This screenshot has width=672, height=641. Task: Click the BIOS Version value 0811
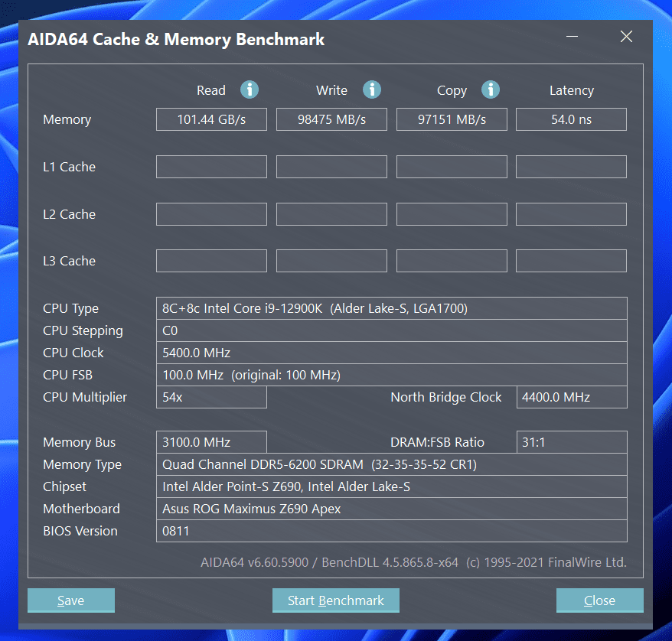tap(392, 532)
